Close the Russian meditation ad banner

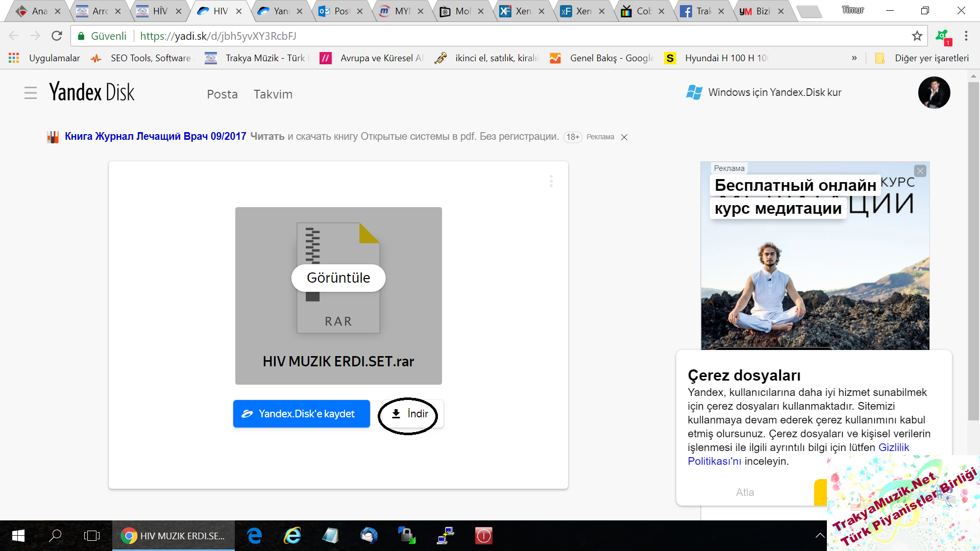(x=920, y=171)
